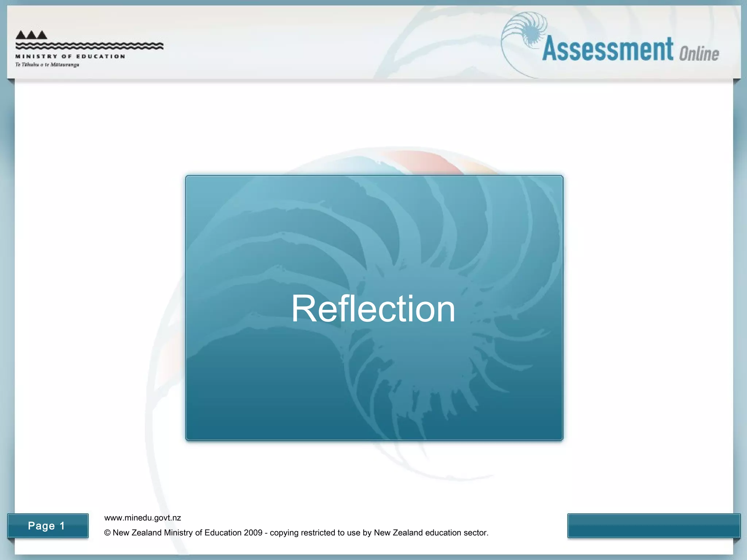Screen dimensions: 747x560
Task: Click the empty teal bar at bottom right
Action: (653, 525)
